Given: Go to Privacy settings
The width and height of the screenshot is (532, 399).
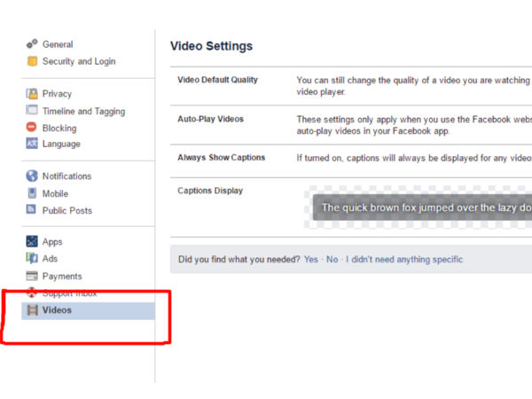Looking at the screenshot, I should pyautogui.click(x=57, y=94).
